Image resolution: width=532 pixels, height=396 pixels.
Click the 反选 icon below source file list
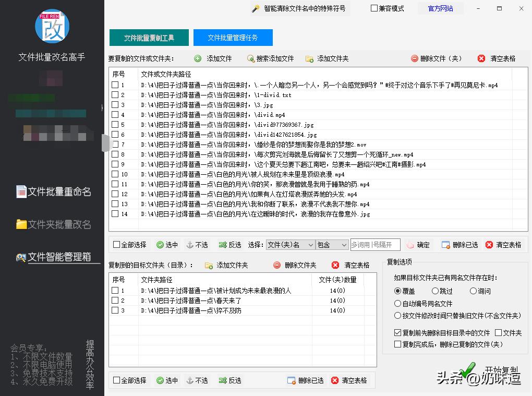point(223,245)
